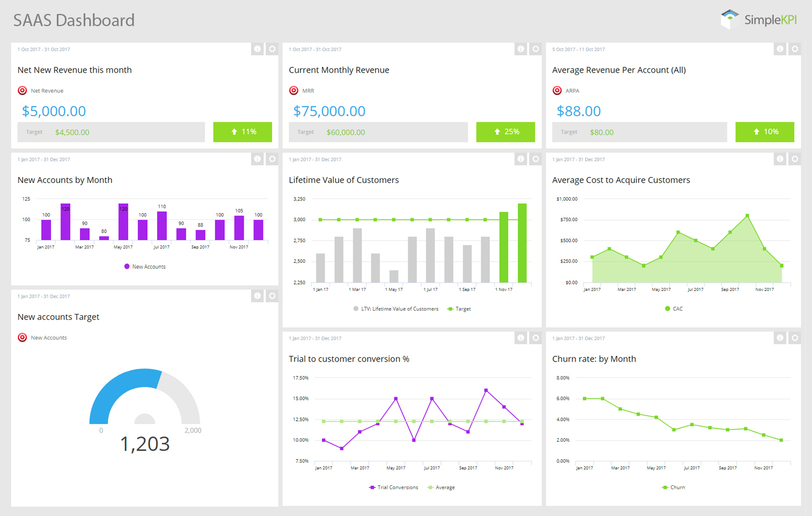Open settings gear on New Accounts by Month chart
This screenshot has height=516, width=812.
(272, 158)
